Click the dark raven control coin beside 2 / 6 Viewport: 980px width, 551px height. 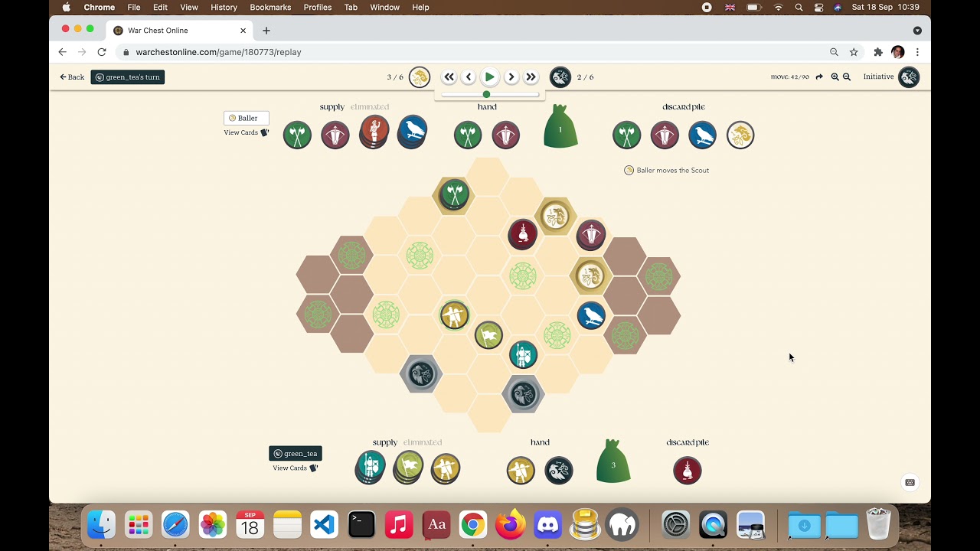pyautogui.click(x=560, y=77)
